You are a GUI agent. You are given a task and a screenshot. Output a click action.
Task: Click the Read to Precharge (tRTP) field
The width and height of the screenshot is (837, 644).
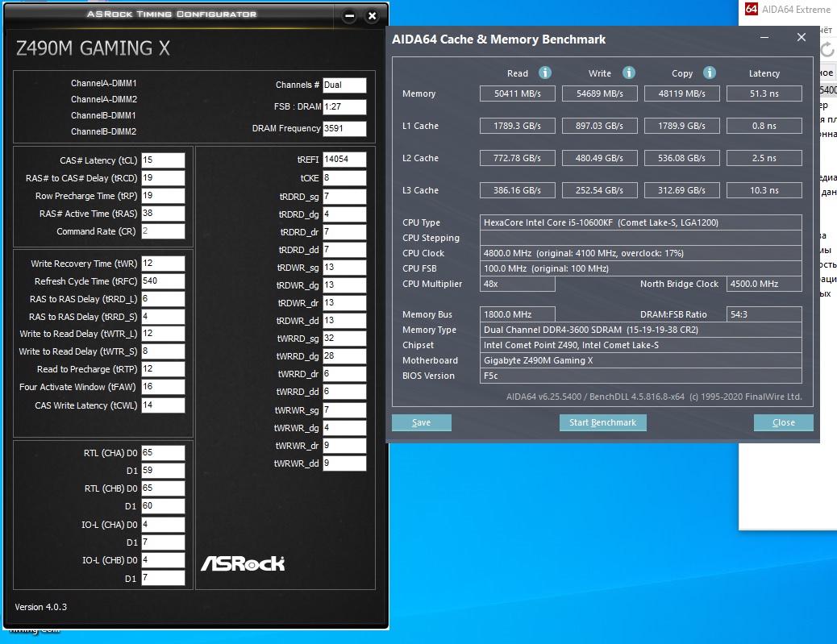tap(164, 369)
